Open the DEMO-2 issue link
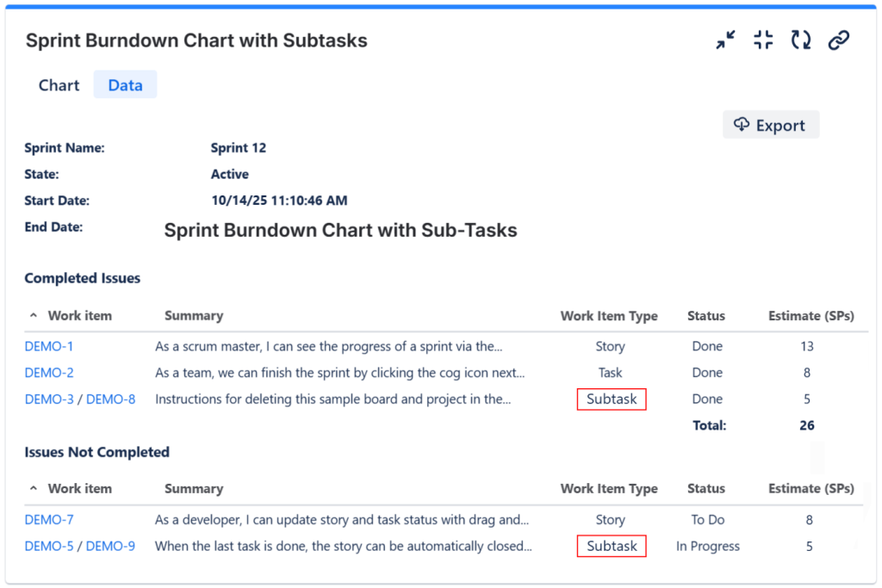Screen dimensions: 882x588 coord(49,373)
